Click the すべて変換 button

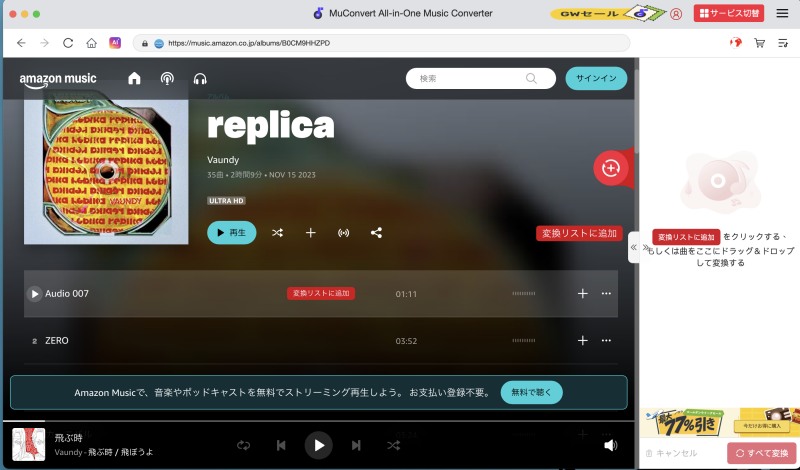click(762, 453)
